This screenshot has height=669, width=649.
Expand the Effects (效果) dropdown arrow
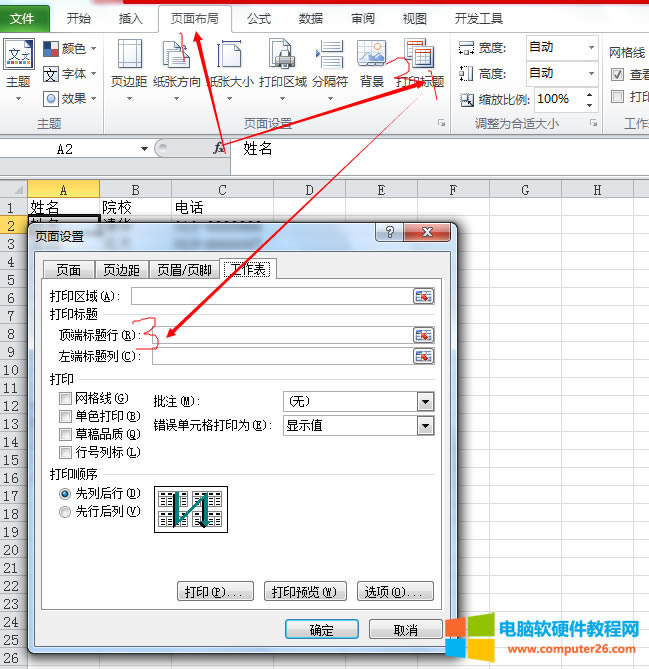pyautogui.click(x=94, y=99)
